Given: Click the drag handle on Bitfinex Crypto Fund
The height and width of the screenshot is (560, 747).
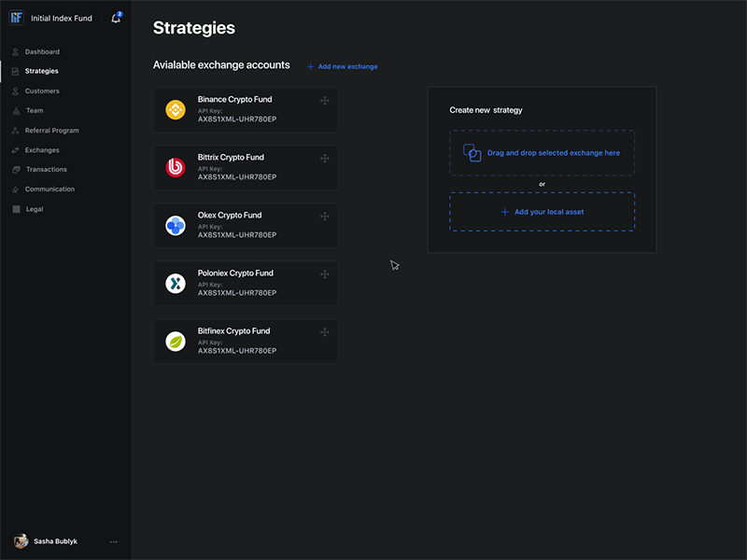Looking at the screenshot, I should (324, 332).
